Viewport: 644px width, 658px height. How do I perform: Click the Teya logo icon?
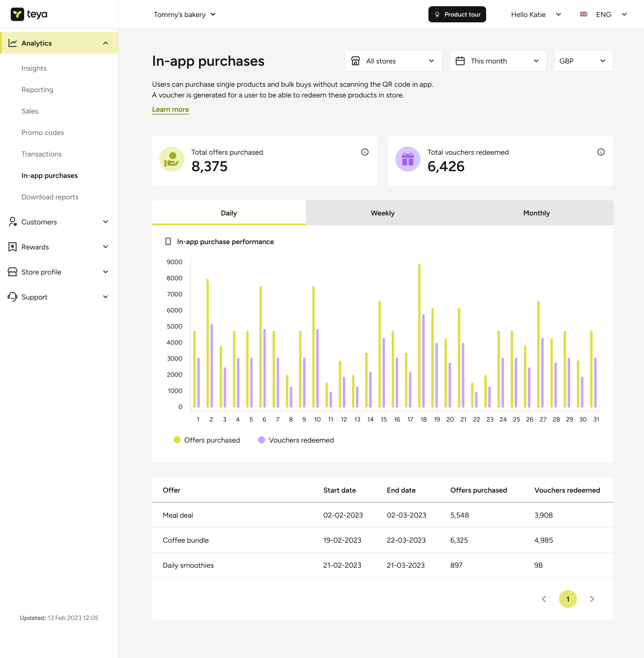(x=17, y=14)
